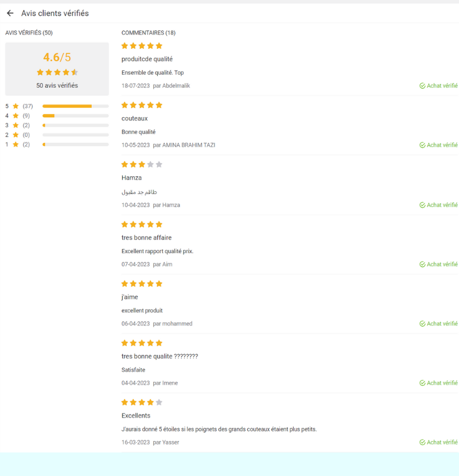The image size is (459, 476).
Task: Click the 4-star rating progress bar
Action: 75,116
